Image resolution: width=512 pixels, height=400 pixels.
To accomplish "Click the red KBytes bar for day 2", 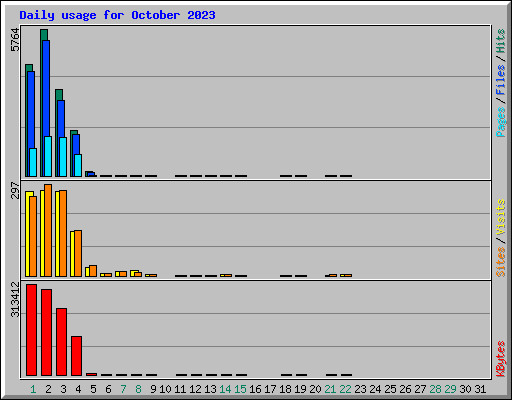I will [x=47, y=332].
